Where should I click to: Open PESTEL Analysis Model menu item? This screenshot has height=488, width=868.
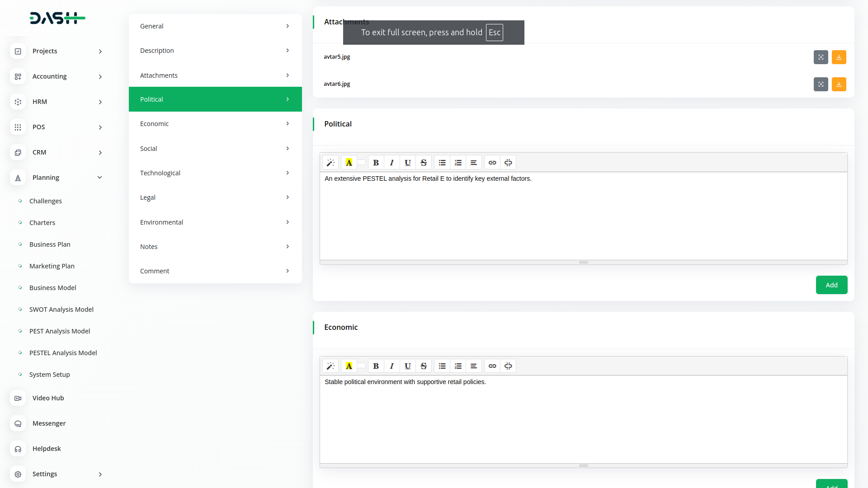click(63, 353)
